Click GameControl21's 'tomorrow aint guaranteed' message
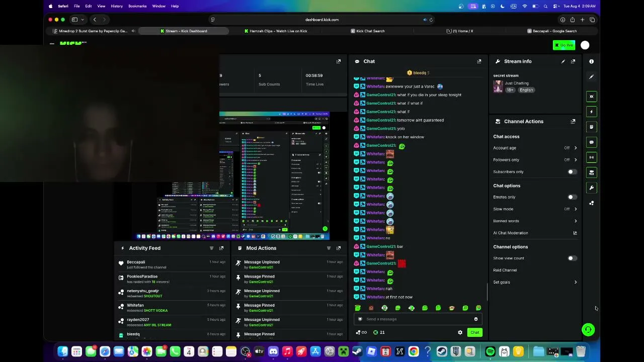 point(421,120)
